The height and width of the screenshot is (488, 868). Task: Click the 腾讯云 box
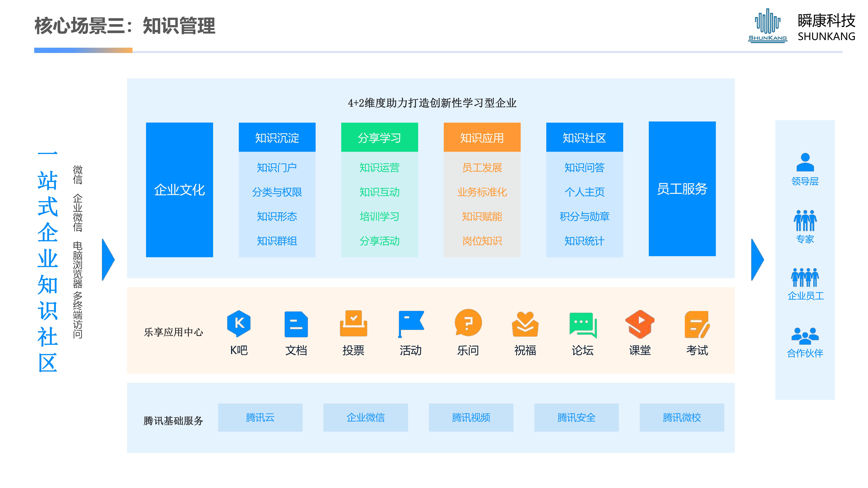point(260,417)
